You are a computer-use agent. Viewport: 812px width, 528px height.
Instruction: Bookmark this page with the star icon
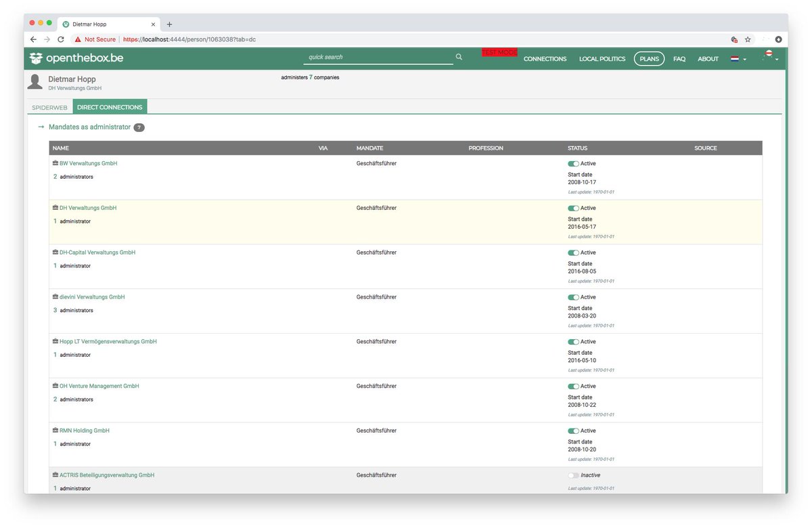[x=748, y=39]
